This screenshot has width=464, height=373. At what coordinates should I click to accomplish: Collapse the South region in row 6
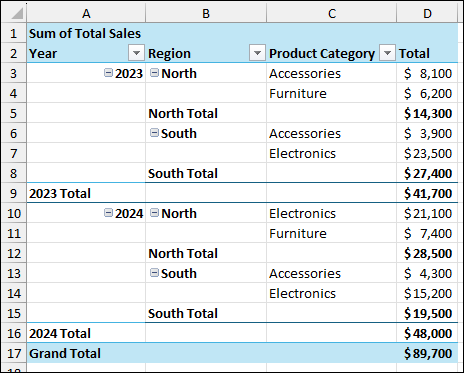click(154, 132)
